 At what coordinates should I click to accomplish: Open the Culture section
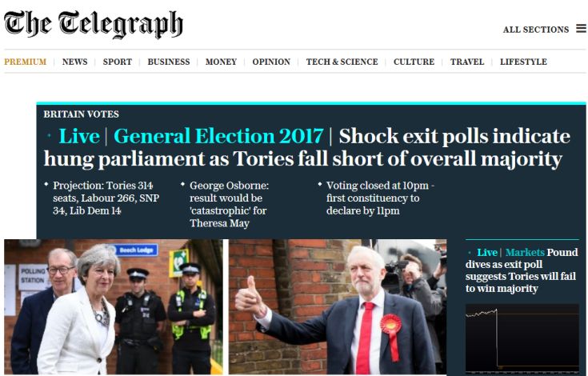click(x=414, y=62)
